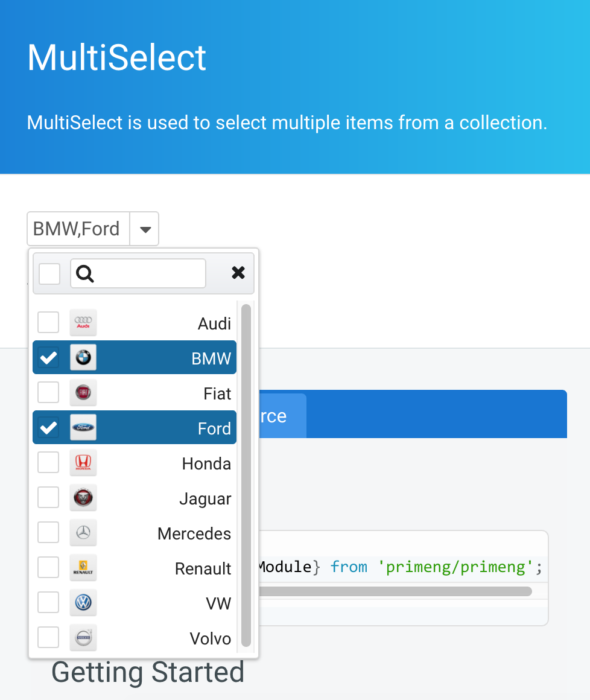590x700 pixels.
Task: Check the Honda checkbox
Action: pyautogui.click(x=48, y=462)
